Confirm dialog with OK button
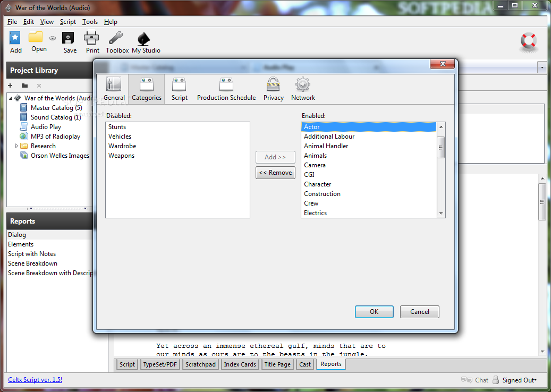 point(374,312)
